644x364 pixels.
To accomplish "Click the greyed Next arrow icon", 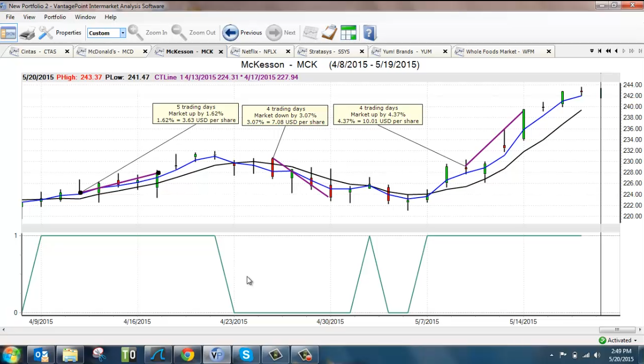I will coord(274,33).
